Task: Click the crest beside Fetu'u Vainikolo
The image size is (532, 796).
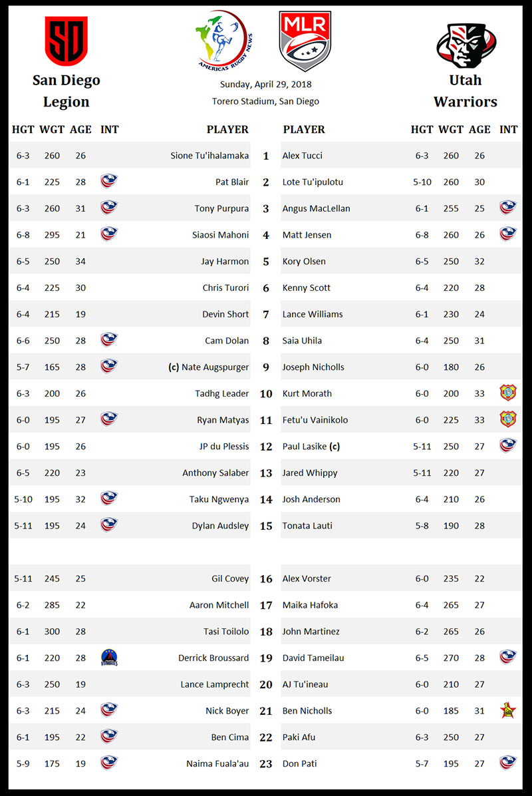Action: pyautogui.click(x=508, y=419)
